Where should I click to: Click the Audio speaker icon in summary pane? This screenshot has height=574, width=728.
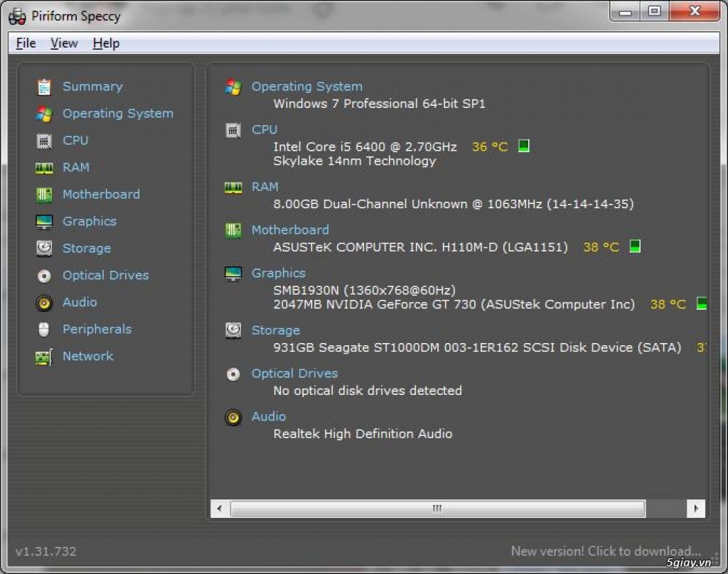pyautogui.click(x=233, y=417)
